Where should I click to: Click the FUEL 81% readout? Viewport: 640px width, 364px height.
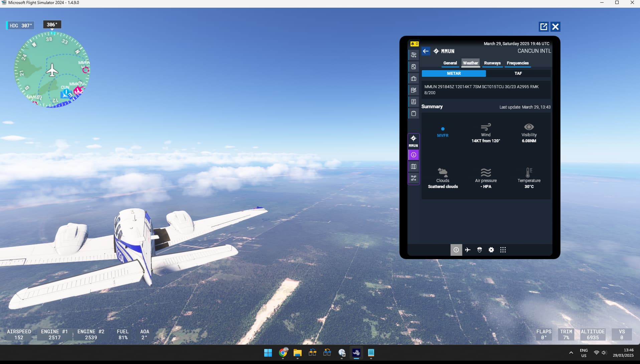123,335
